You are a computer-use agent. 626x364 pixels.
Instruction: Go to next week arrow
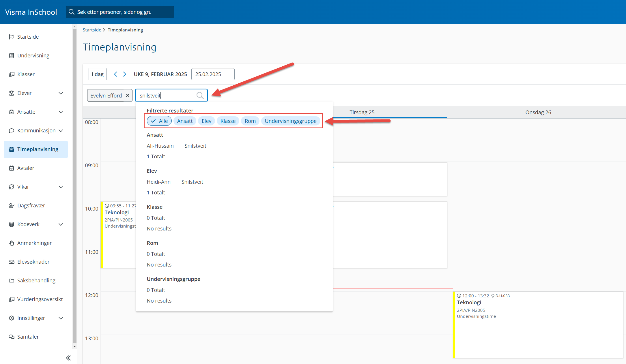pos(125,74)
